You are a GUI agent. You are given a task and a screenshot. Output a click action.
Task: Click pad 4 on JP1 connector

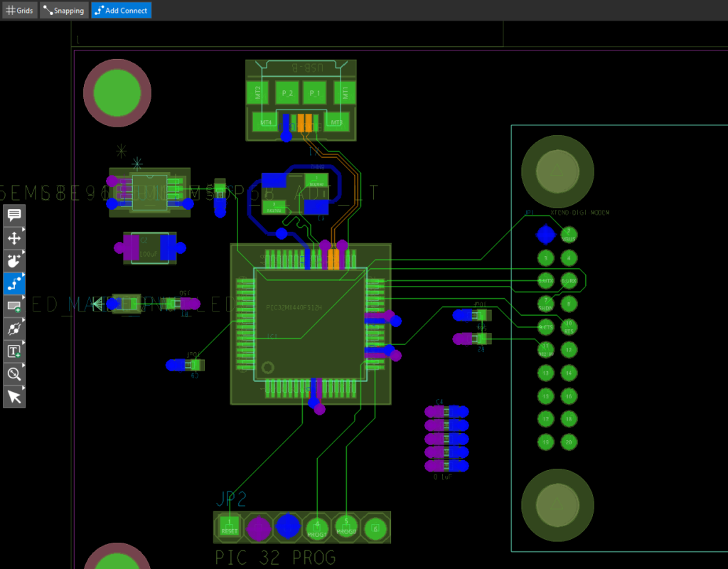pos(569,257)
